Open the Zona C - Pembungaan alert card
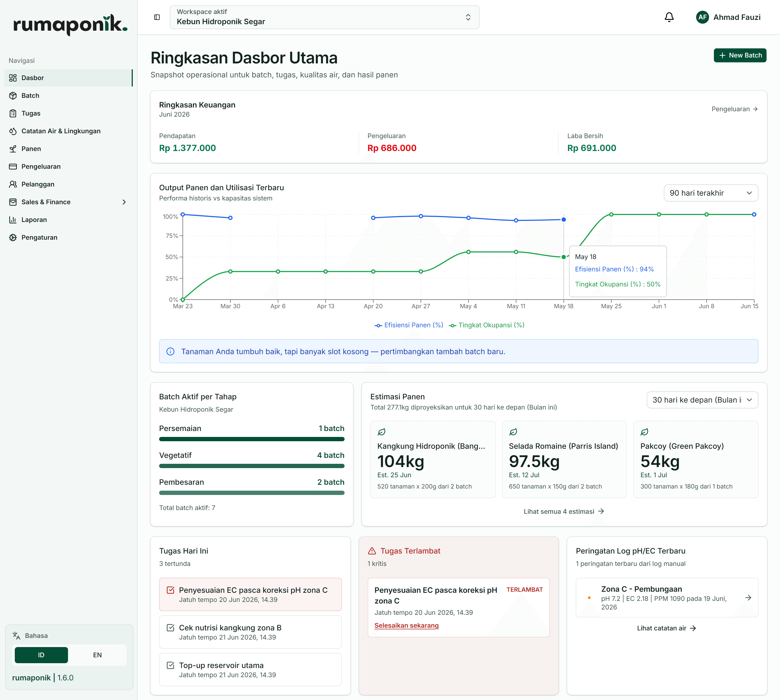The height and width of the screenshot is (700, 780). click(x=667, y=598)
